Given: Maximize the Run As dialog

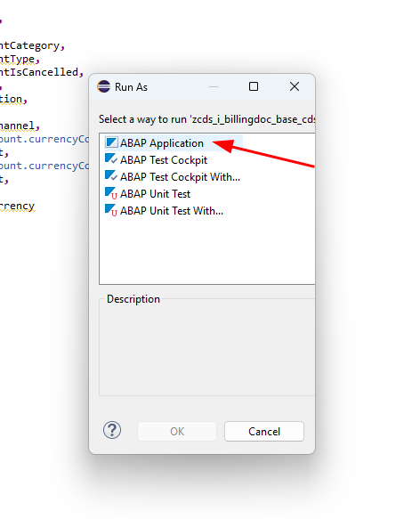Looking at the screenshot, I should click(254, 86).
